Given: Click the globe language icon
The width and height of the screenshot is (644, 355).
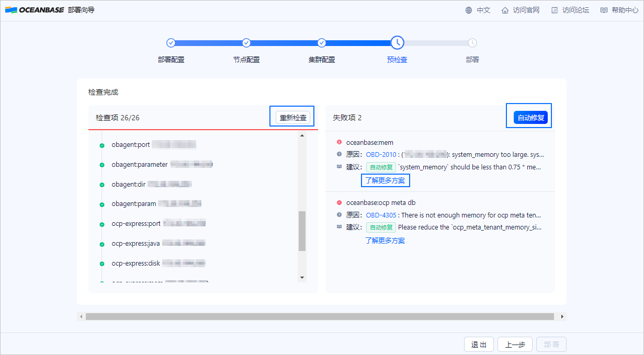Looking at the screenshot, I should [468, 10].
